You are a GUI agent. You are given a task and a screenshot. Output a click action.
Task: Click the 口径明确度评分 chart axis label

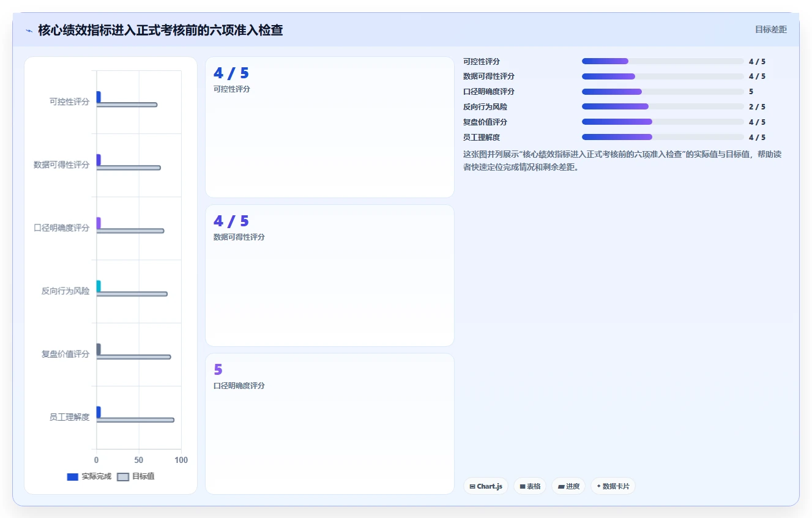(x=61, y=228)
